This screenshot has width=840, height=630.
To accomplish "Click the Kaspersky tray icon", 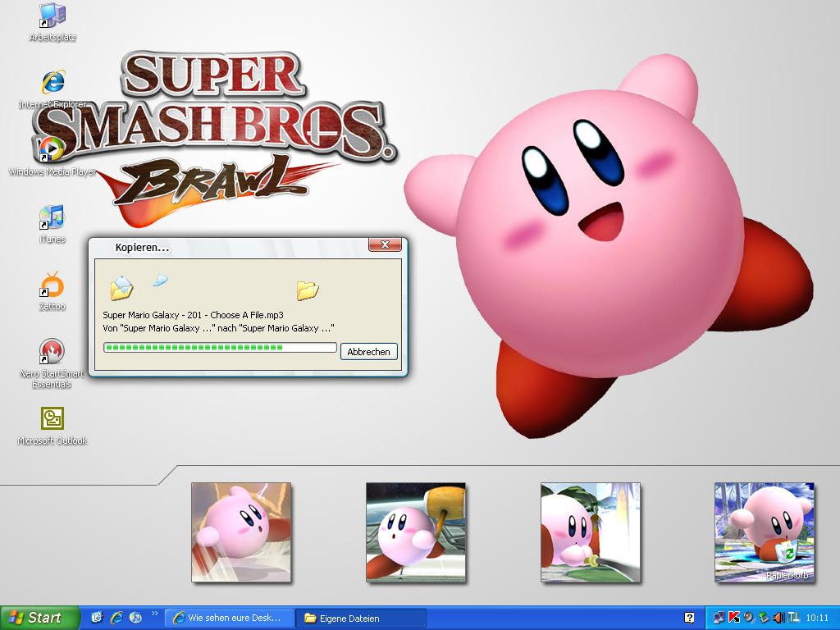I will point(734,618).
